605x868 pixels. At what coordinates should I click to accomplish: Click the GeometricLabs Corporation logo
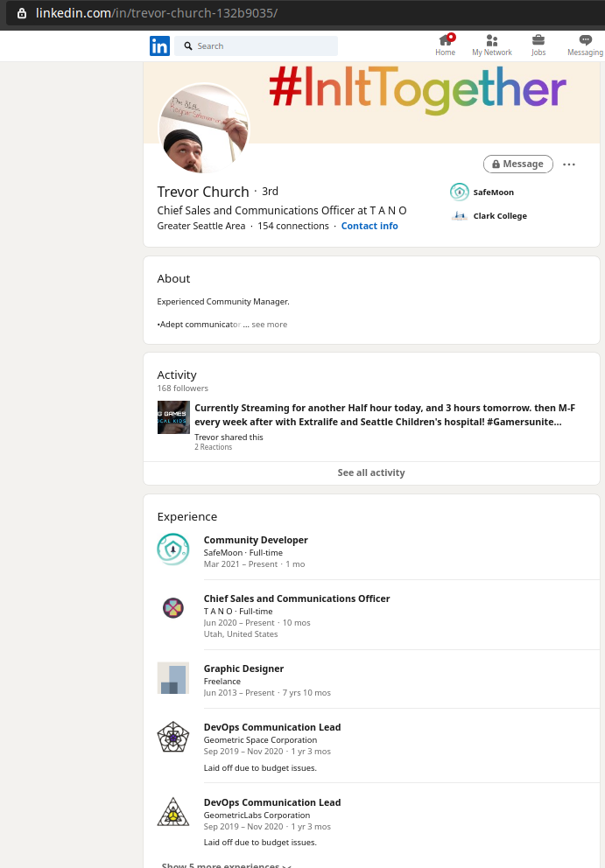172,812
